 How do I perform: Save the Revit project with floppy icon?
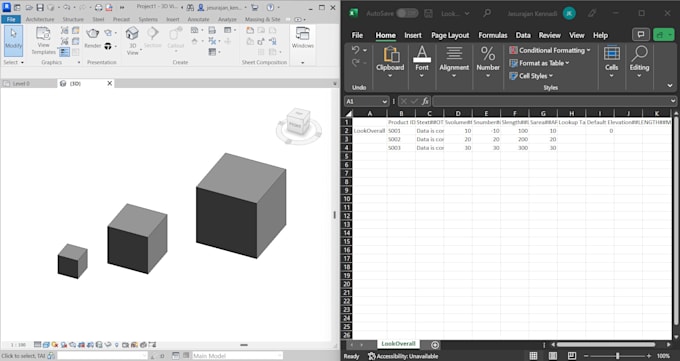tap(40, 7)
